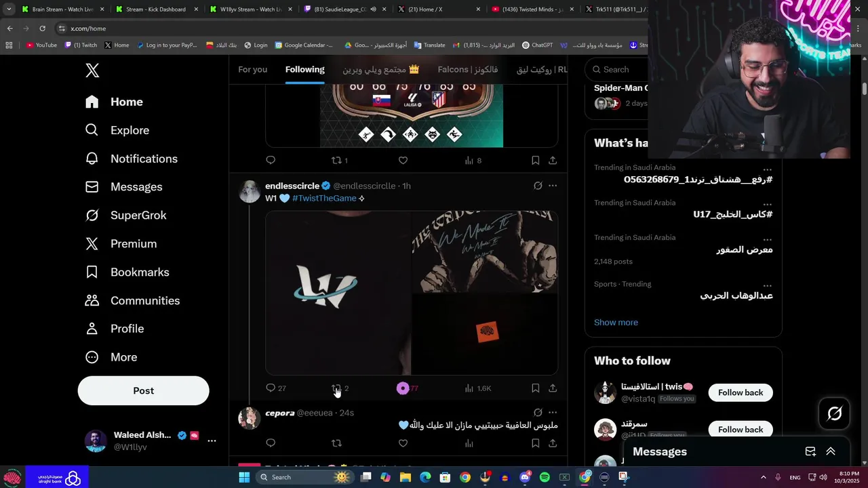Image resolution: width=868 pixels, height=488 pixels.
Task: Open Chrome tab search dropdown
Action: point(9,9)
